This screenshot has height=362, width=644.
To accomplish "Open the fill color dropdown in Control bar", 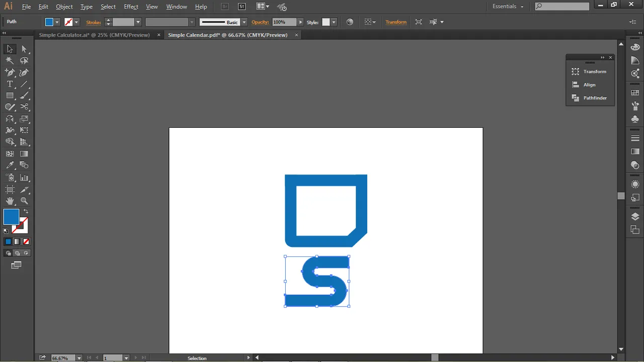I will coord(57,22).
